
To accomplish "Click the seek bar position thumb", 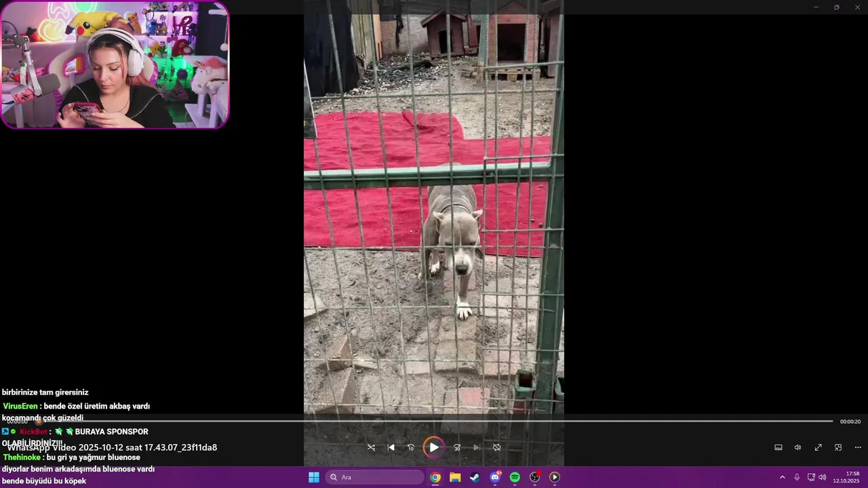I will pos(39,422).
